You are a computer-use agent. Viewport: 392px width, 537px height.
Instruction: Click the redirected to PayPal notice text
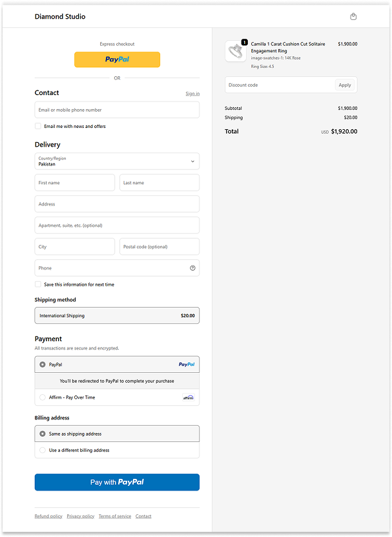click(x=117, y=381)
